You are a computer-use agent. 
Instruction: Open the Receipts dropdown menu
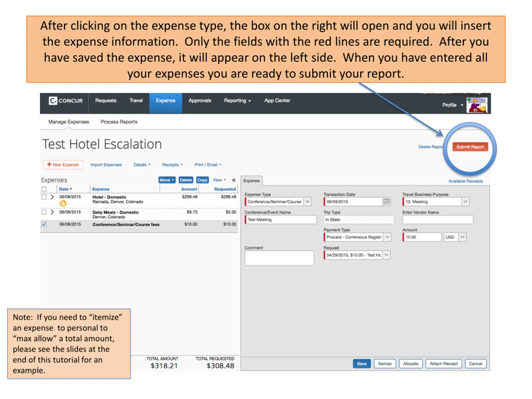tap(172, 165)
